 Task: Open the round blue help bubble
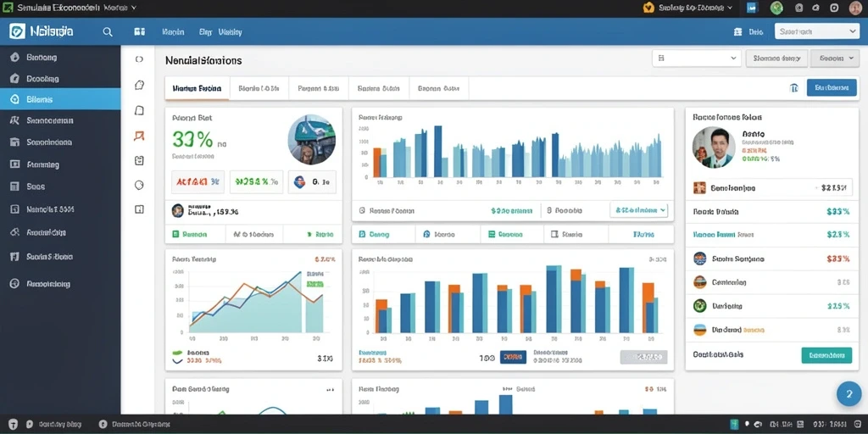pyautogui.click(x=849, y=393)
